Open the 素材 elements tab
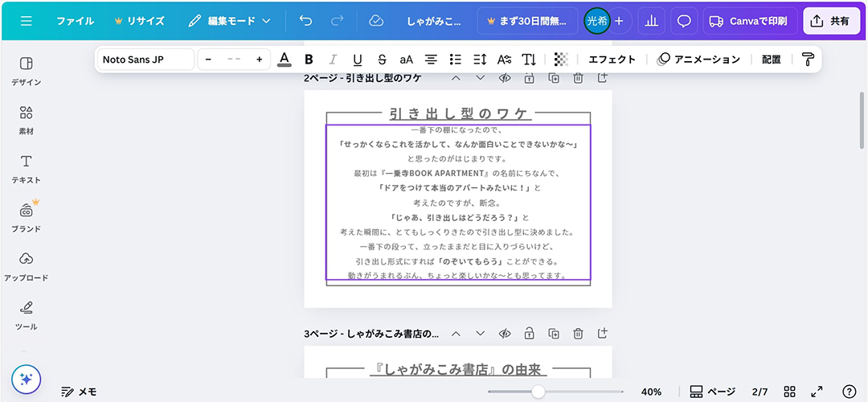 (26, 119)
